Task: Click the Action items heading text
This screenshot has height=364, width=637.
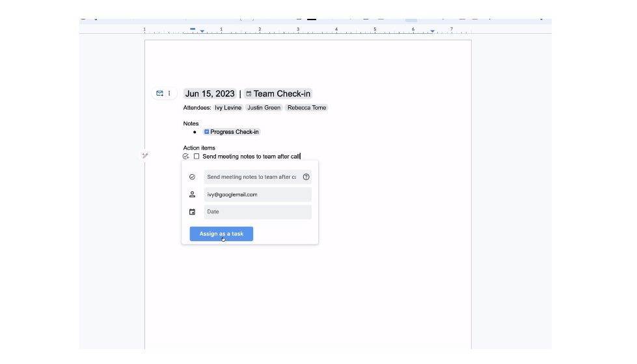Action: (199, 148)
